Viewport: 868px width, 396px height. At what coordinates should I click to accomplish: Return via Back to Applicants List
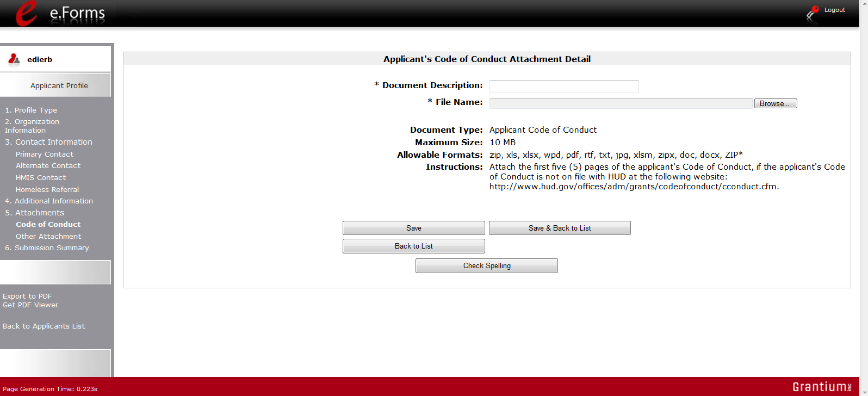pos(44,326)
